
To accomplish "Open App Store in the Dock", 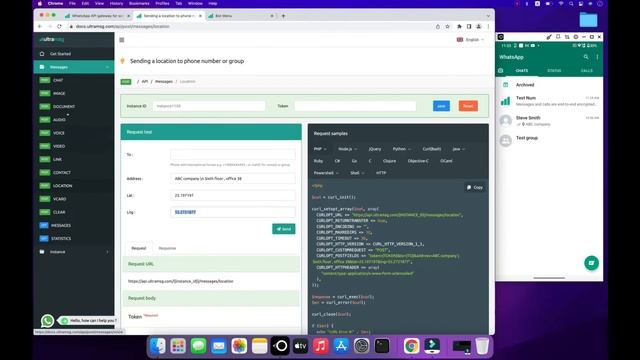I will click(341, 346).
